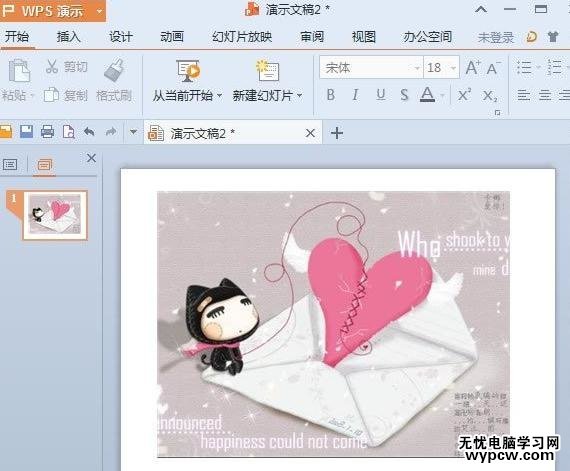570x471 pixels.
Task: Toggle subscript X₂
Action: click(x=489, y=96)
